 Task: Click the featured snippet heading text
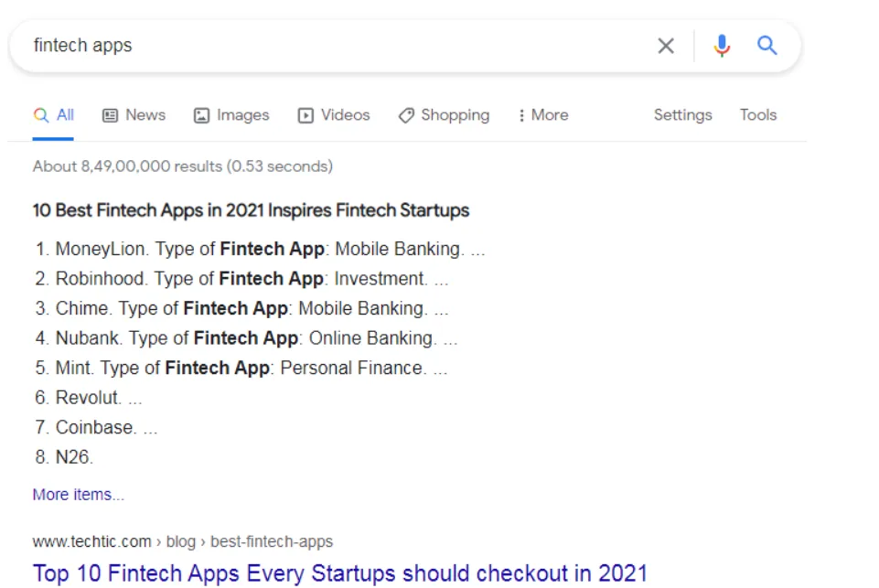click(x=251, y=210)
